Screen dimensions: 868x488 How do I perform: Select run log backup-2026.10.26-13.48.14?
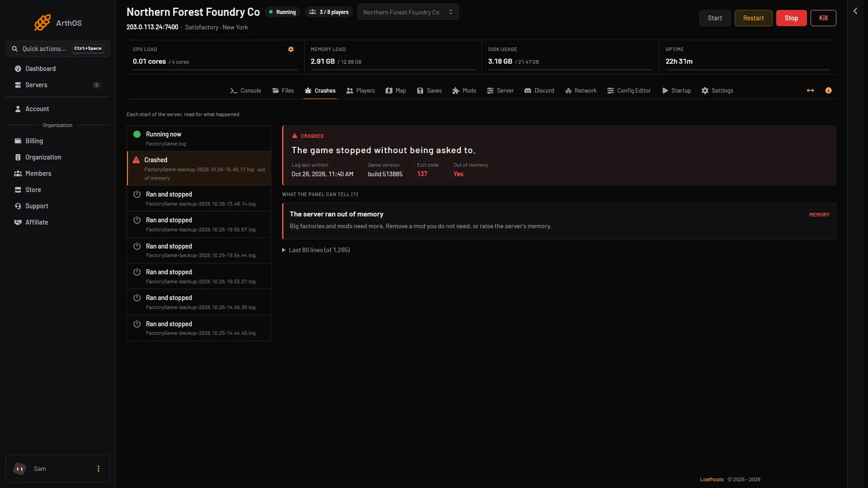tap(199, 199)
